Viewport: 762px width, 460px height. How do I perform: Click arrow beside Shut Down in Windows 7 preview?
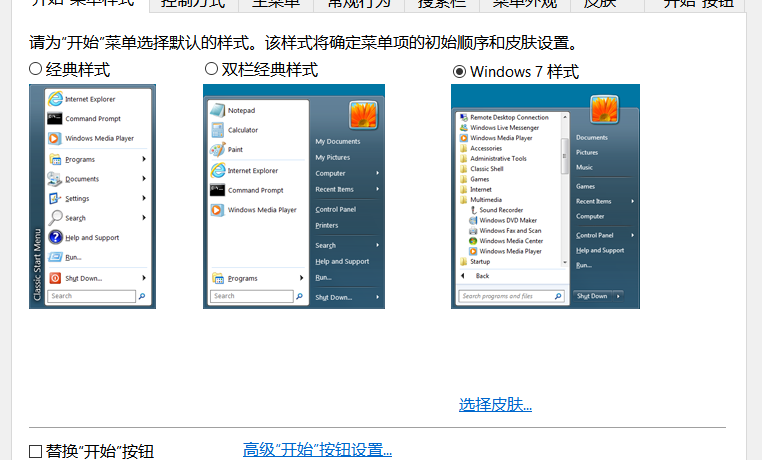pos(618,296)
